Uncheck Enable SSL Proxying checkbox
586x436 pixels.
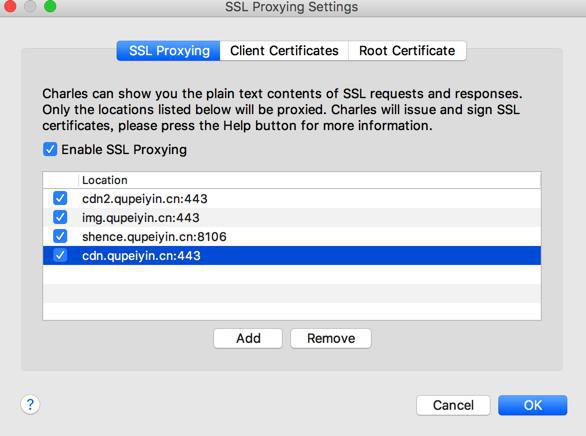coord(50,149)
